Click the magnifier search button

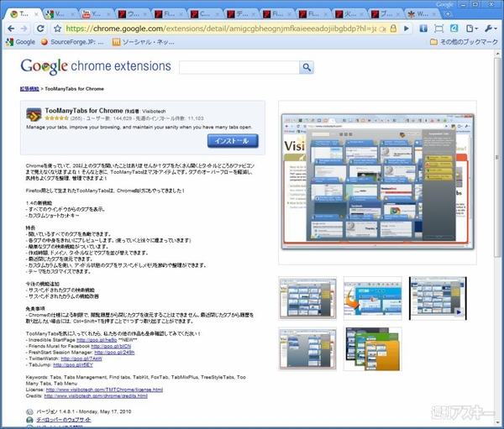coord(307,67)
